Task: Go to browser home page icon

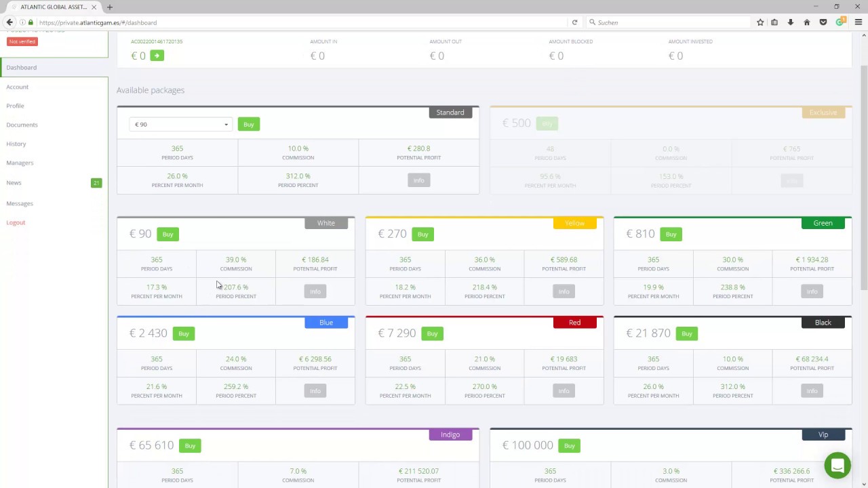Action: pos(806,22)
